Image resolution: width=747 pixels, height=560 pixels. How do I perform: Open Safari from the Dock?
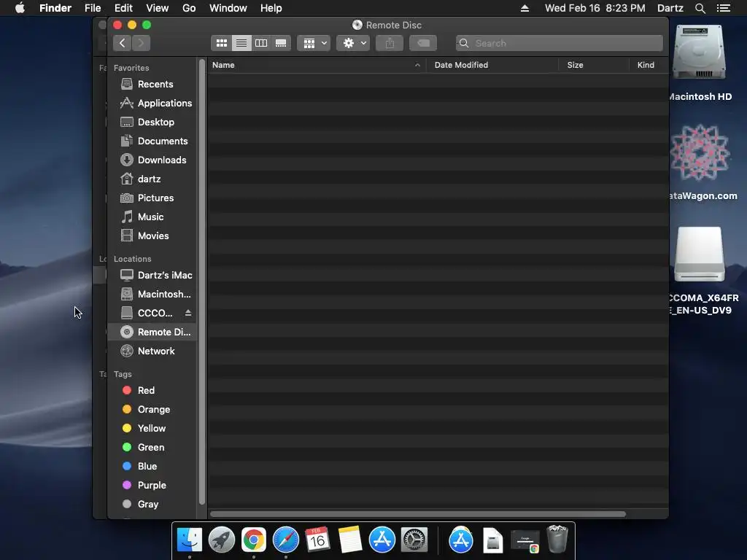(285, 540)
